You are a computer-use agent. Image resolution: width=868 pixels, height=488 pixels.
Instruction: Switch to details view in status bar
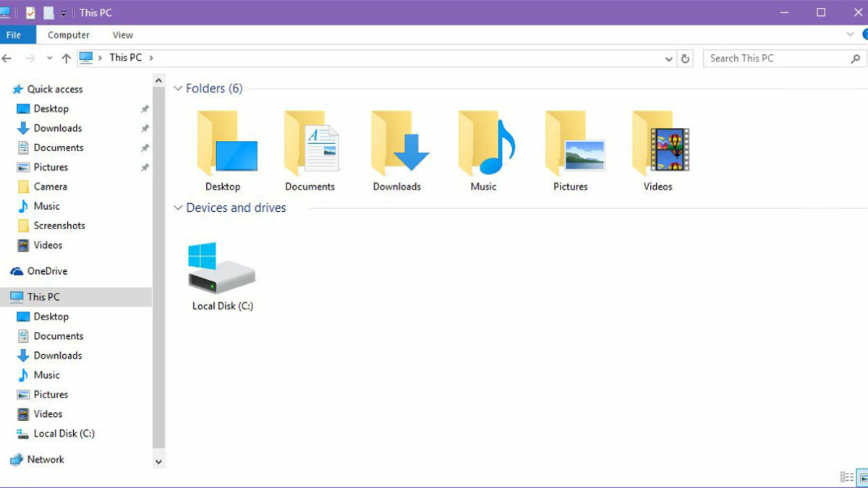(846, 477)
